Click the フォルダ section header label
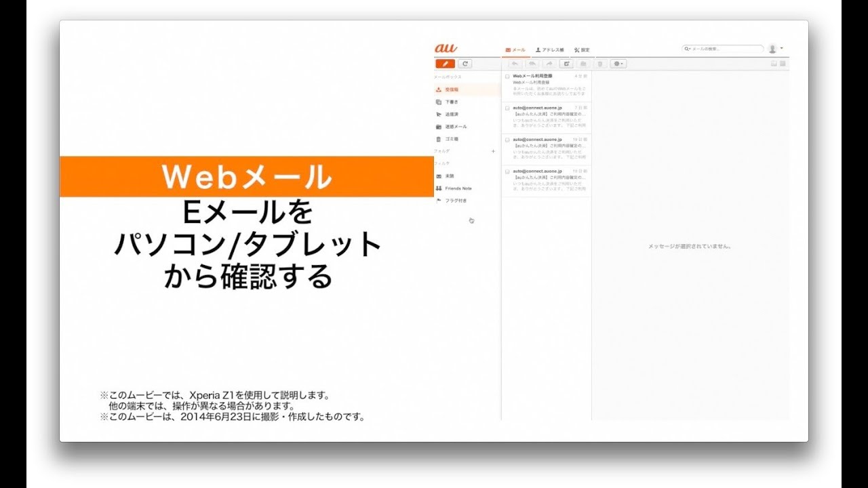This screenshot has height=488, width=868. pos(442,151)
